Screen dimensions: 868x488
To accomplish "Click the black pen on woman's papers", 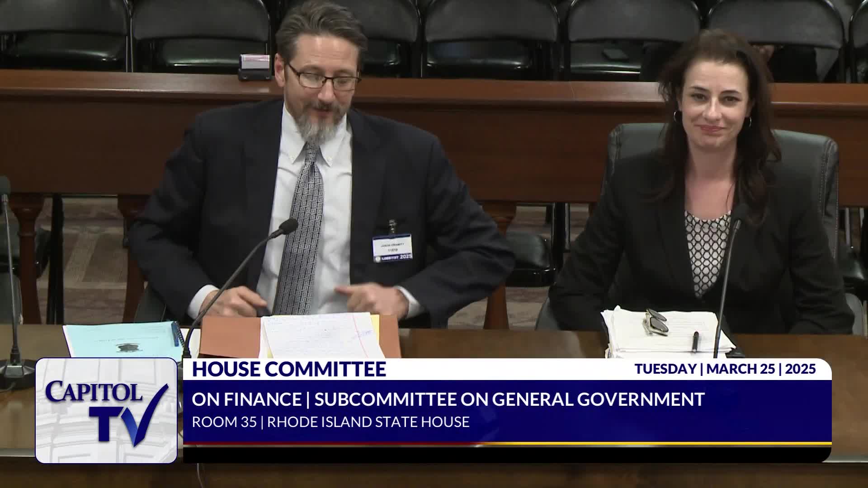I will (695, 341).
